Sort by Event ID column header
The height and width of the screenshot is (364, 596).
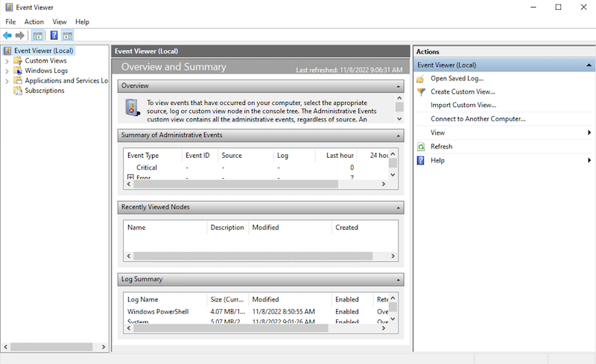coord(200,156)
